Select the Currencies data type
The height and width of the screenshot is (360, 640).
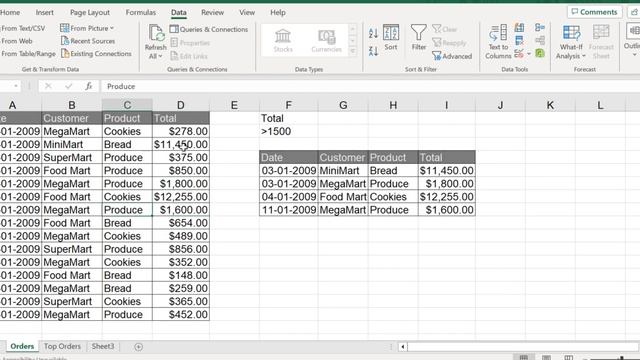326,40
